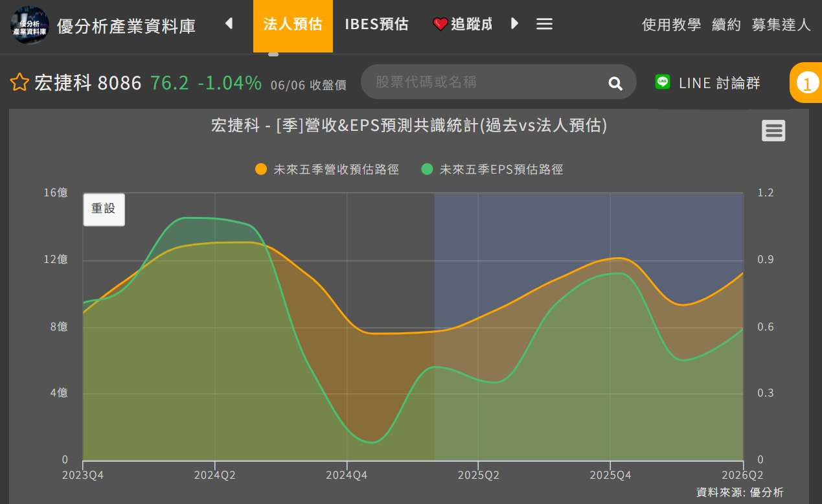Click the 0.3 EPS axis label
The width and height of the screenshot is (822, 504).
click(x=766, y=393)
